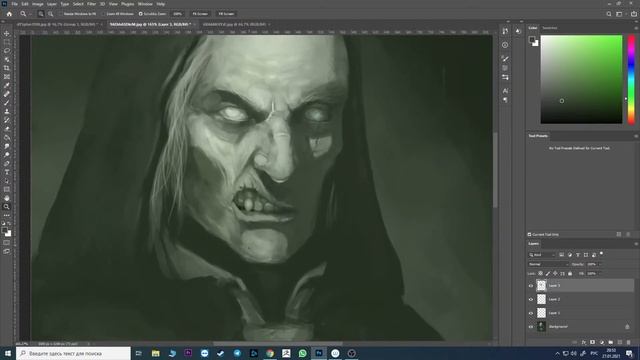The height and width of the screenshot is (360, 640).
Task: Toggle layer filtering switch in Layers panel
Action: point(602,254)
